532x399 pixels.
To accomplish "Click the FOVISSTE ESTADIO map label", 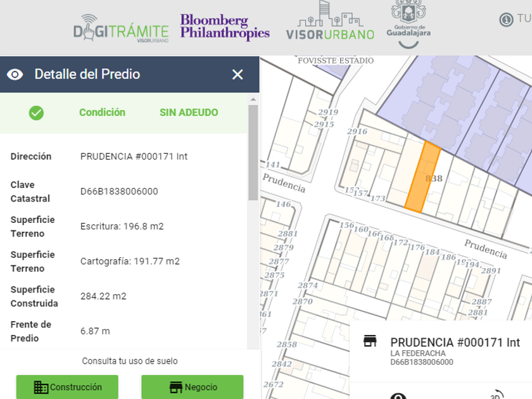I will coord(336,60).
